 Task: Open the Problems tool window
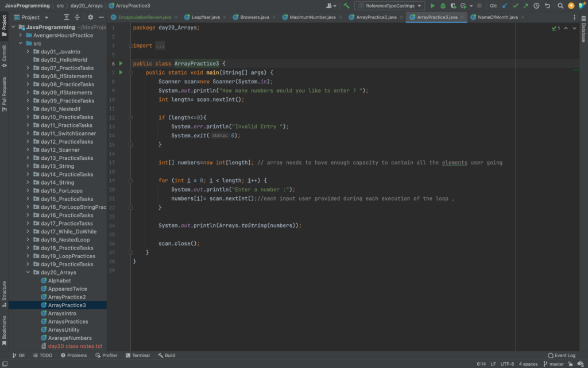[73, 355]
